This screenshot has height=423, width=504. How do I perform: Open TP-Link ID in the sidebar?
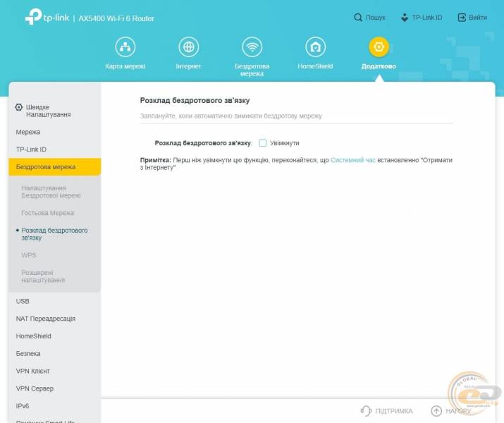(x=31, y=149)
